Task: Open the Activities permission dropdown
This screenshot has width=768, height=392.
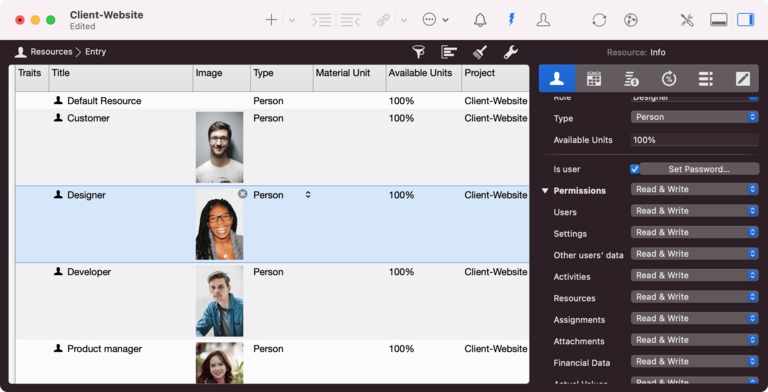Action: pos(695,275)
